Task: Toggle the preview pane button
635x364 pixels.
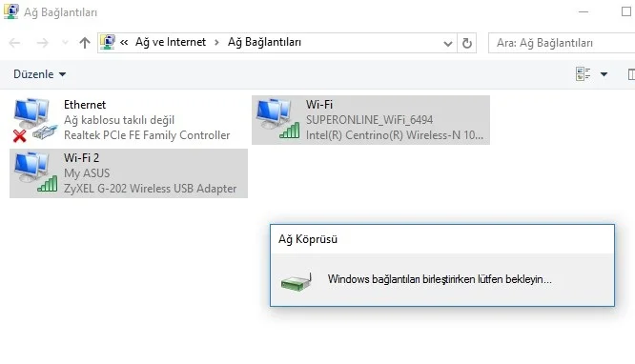Action: [631, 74]
